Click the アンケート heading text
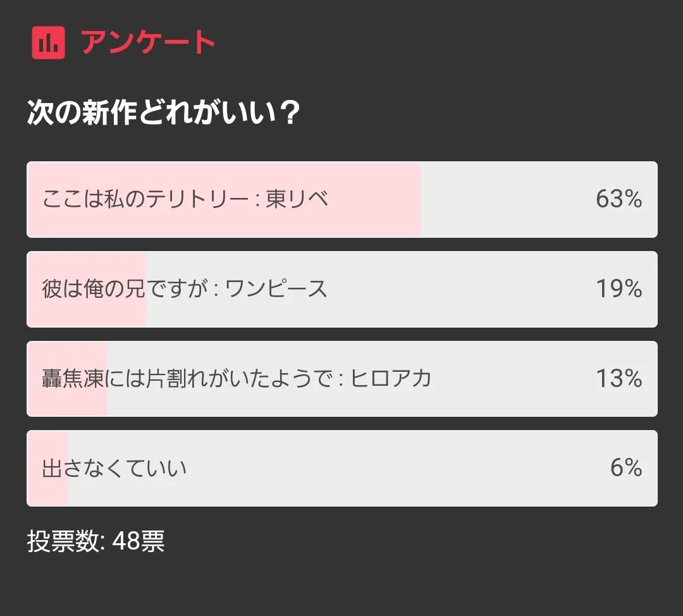This screenshot has width=683, height=616. 148,42
